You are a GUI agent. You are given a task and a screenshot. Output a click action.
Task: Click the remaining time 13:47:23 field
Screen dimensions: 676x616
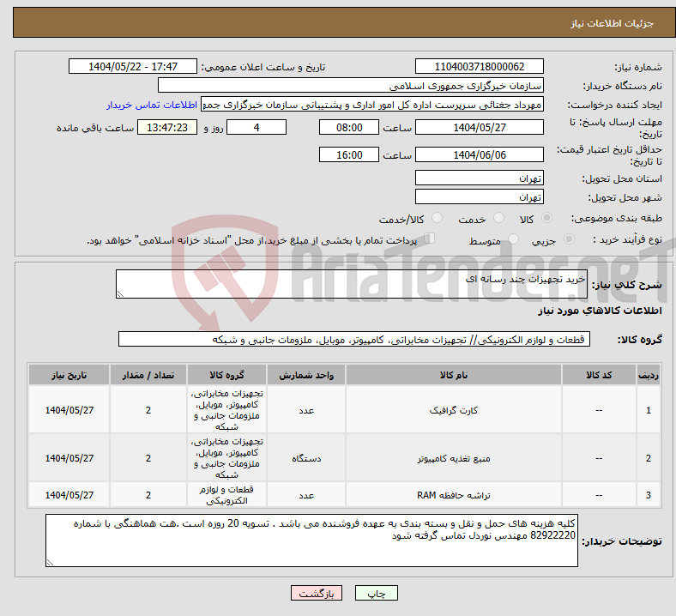coord(167,127)
